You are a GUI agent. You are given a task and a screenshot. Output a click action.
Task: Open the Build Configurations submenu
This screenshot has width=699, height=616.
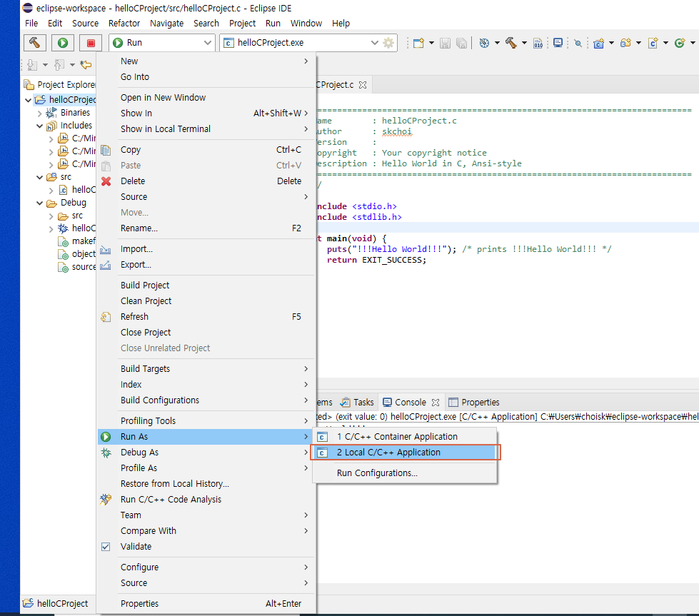click(206, 400)
